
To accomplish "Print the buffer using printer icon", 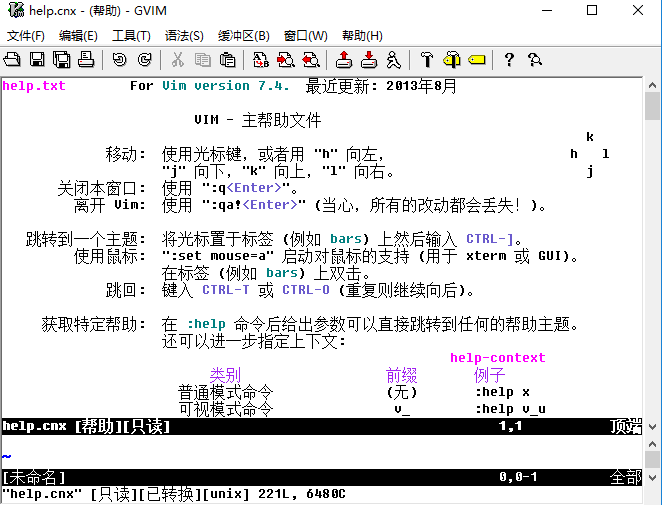I will pos(86,60).
